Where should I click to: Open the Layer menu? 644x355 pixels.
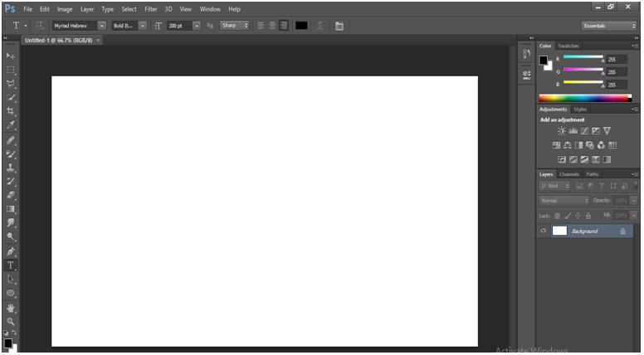pos(87,9)
